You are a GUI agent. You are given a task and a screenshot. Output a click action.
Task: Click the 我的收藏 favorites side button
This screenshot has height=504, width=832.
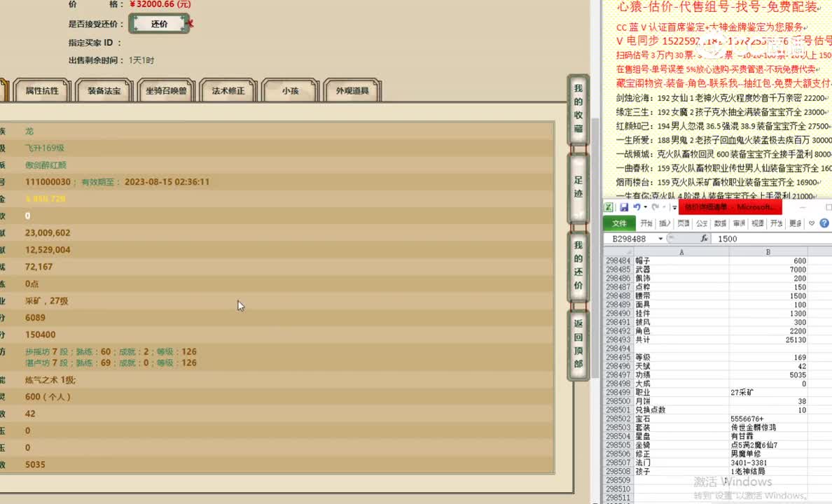578,108
